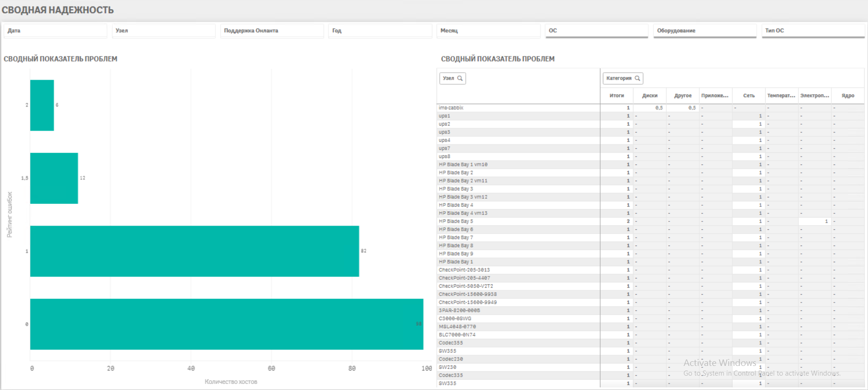
Task: Select the ups2 row
Action: tap(518, 124)
